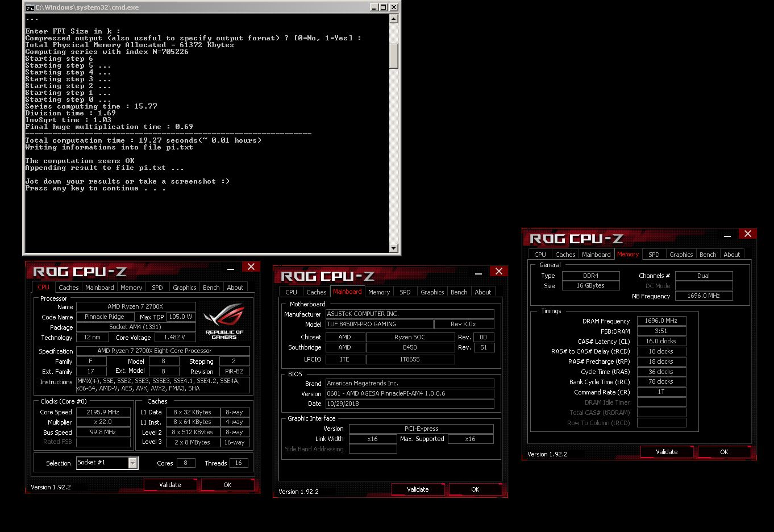This screenshot has width=774, height=532.
Task: Click the processor name field AMD Ryzen 7 2700X
Action: [x=136, y=306]
